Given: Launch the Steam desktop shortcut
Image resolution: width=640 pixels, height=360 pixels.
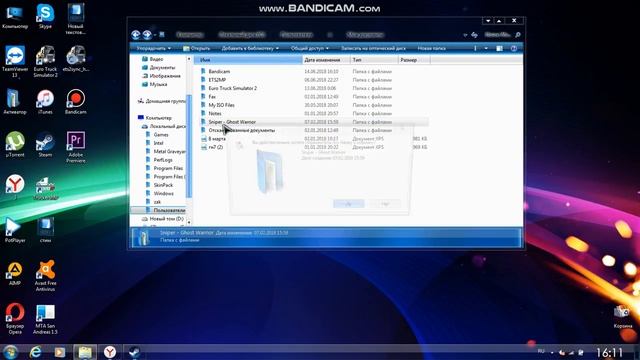Looking at the screenshot, I should (x=45, y=144).
